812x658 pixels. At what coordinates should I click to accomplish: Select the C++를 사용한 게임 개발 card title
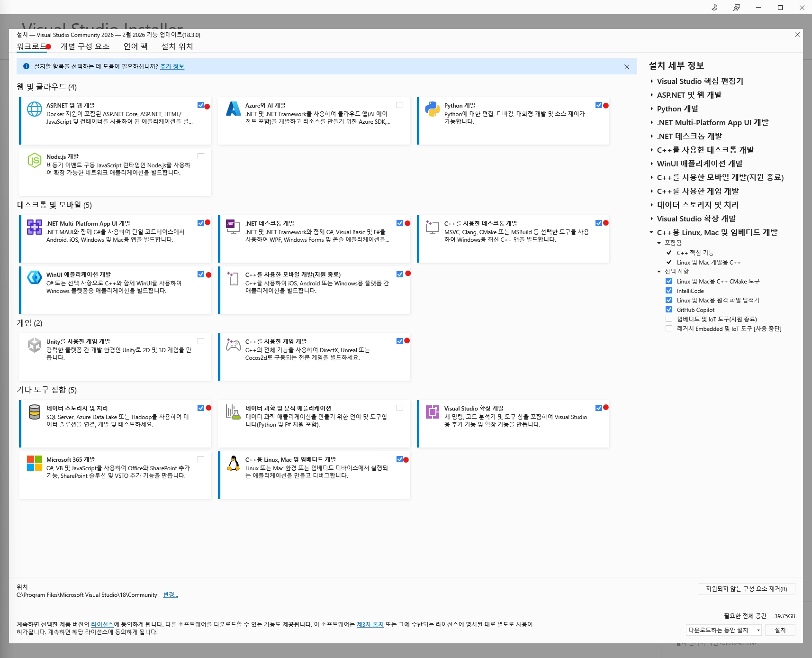pyautogui.click(x=276, y=341)
